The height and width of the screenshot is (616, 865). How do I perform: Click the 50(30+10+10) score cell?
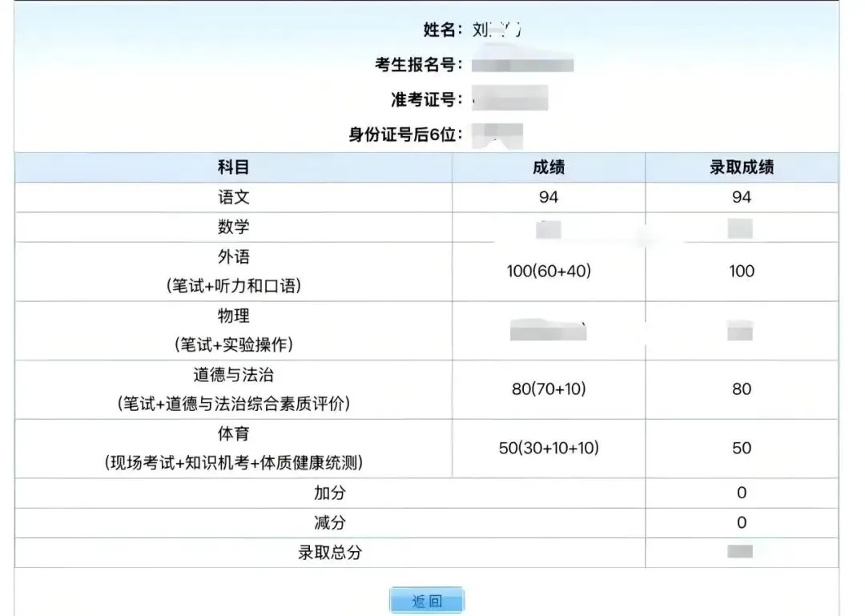[549, 448]
